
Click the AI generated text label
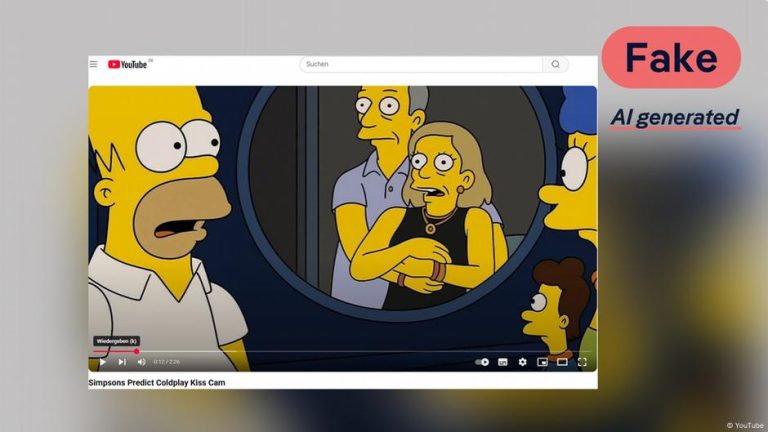tap(675, 117)
